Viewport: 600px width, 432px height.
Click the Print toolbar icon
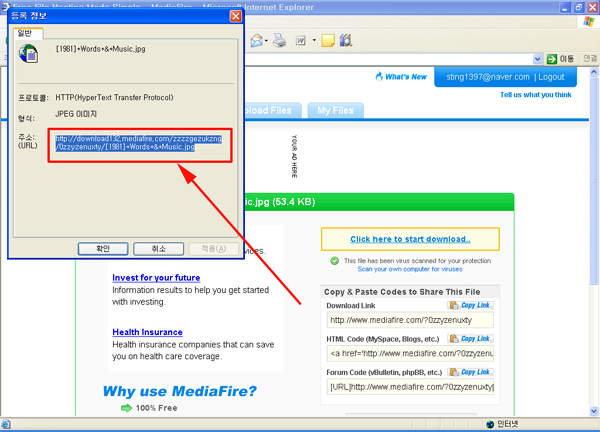(x=279, y=40)
